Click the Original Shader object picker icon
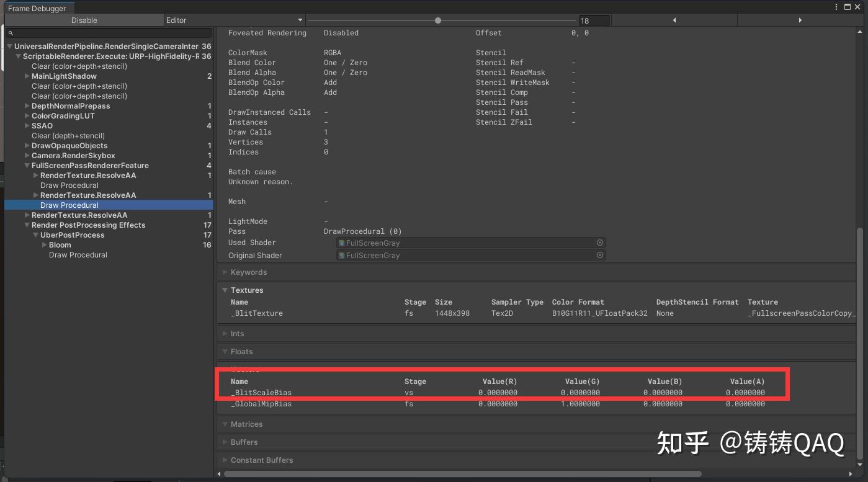The width and height of the screenshot is (868, 482). pyautogui.click(x=600, y=255)
